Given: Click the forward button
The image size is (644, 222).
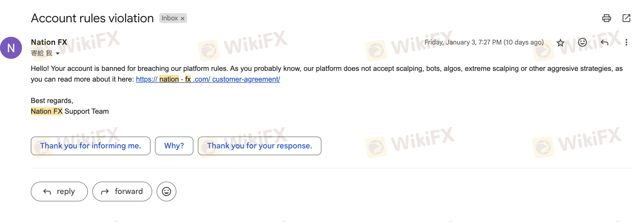Looking at the screenshot, I should click(x=122, y=192).
